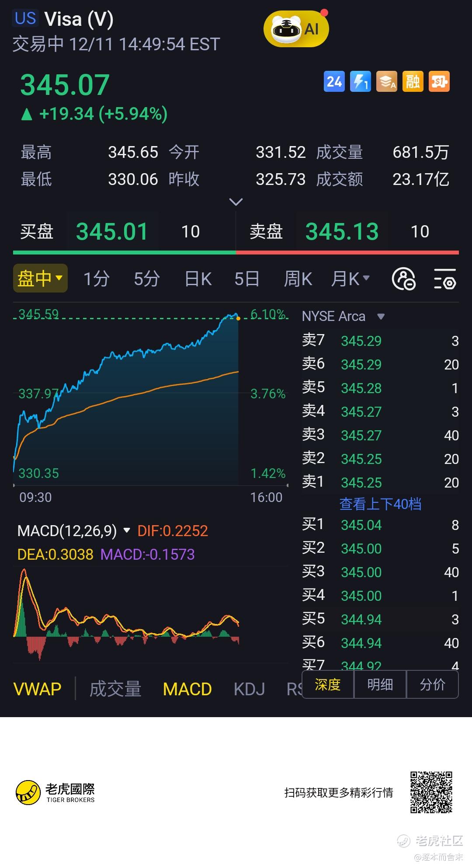This screenshot has height=868, width=472.
Task: Select the 买2 order row
Action: pos(380,548)
